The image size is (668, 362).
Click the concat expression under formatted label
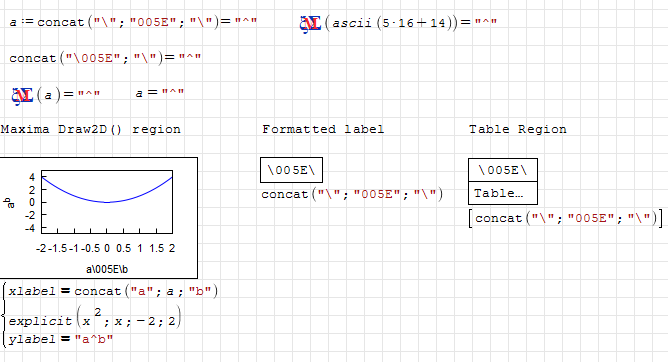click(352, 194)
